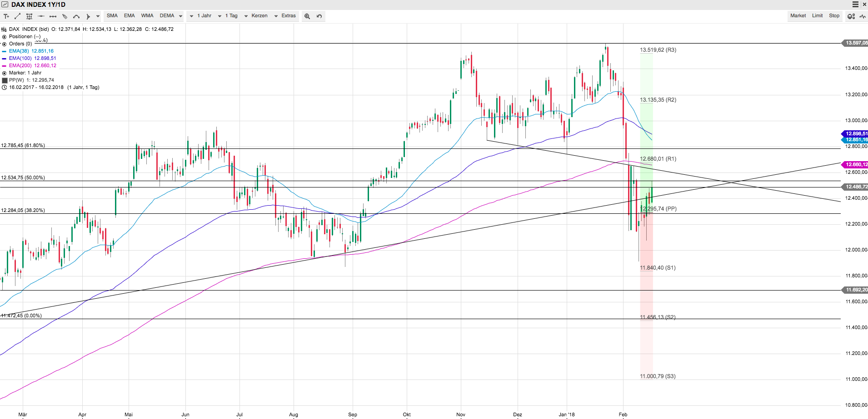Click the Stop order button
The height and width of the screenshot is (419, 868).
point(834,16)
